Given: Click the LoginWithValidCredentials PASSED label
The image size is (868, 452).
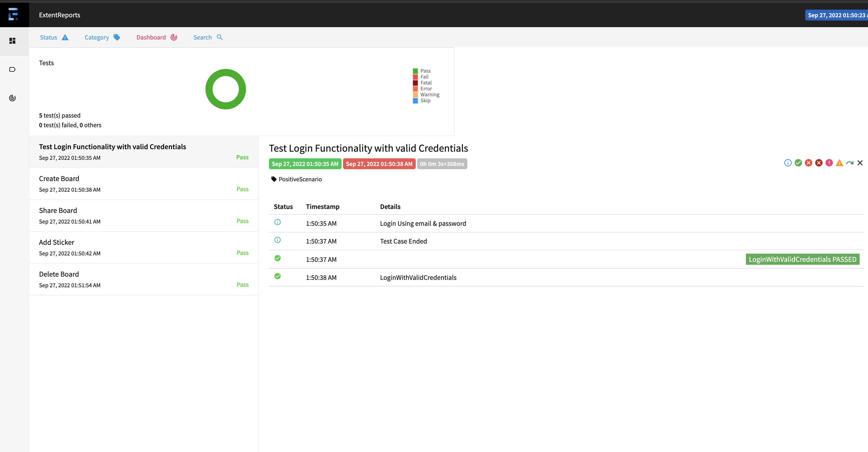Looking at the screenshot, I should 803,259.
